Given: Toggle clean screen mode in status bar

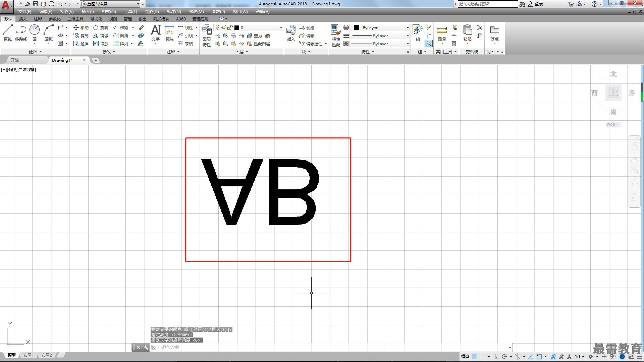Looking at the screenshot, I should [x=631, y=357].
